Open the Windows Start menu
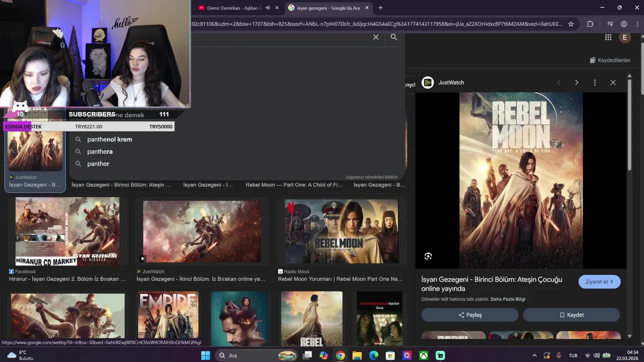Image resolution: width=644 pixels, height=362 pixels. [205, 355]
